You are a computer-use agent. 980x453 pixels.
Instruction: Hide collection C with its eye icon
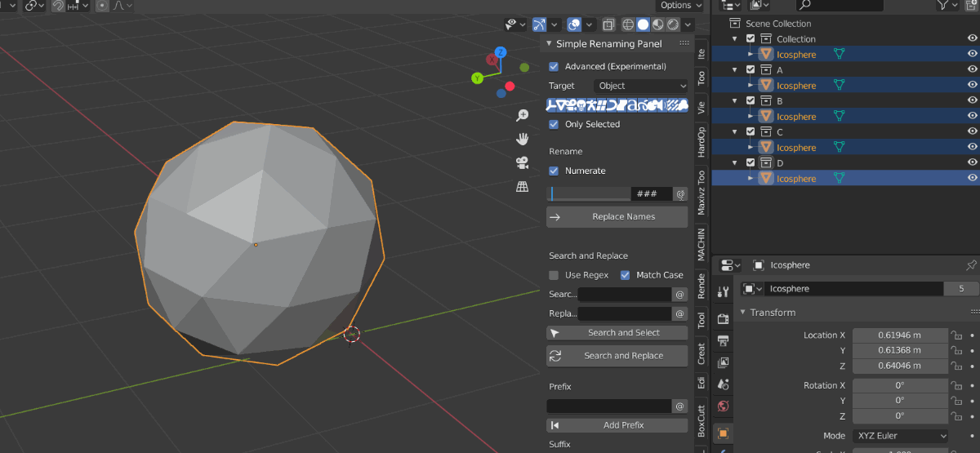(972, 131)
